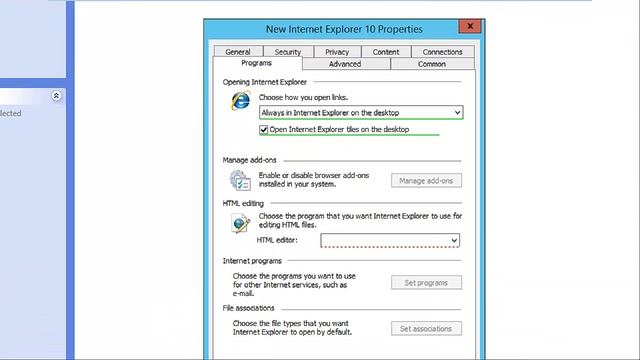The width and height of the screenshot is (640, 360).
Task: Switch to the General tab
Action: (238, 52)
